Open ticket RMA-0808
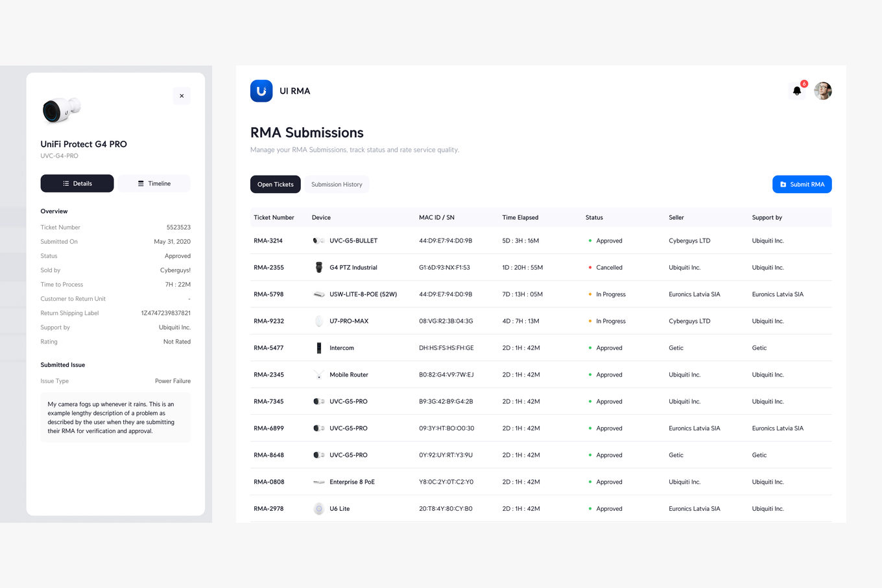Viewport: 882px width, 588px height. (268, 482)
